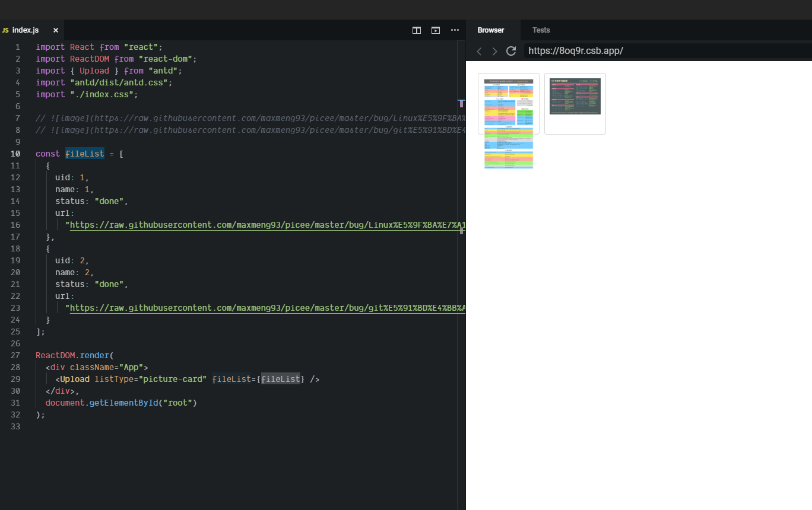Click the Upload component tag on line 29
This screenshot has height=510, width=812.
(x=75, y=379)
